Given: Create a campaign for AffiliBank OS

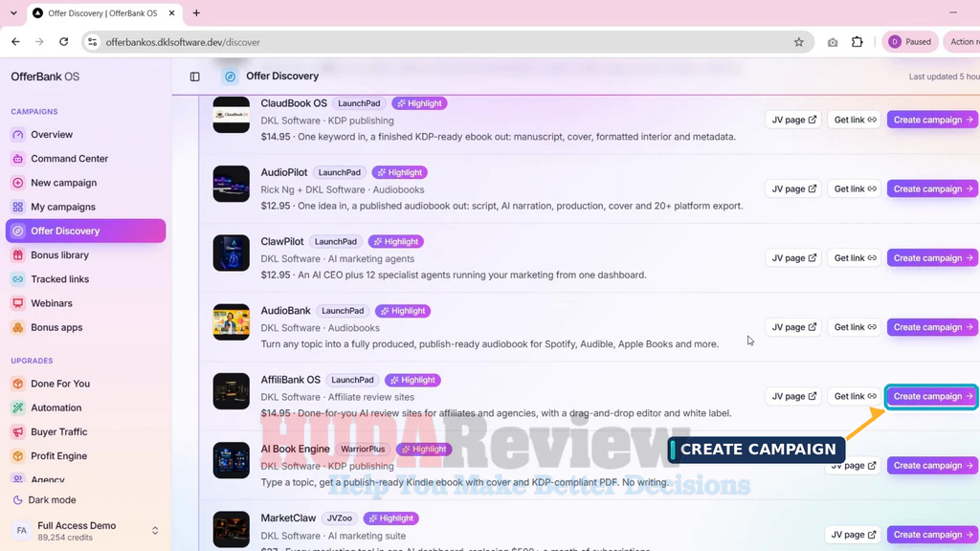Looking at the screenshot, I should (x=932, y=396).
